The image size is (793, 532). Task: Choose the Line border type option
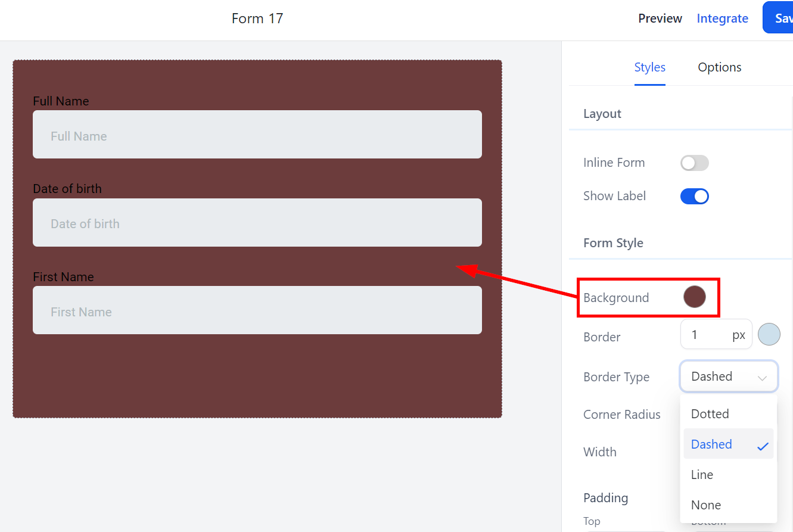702,475
